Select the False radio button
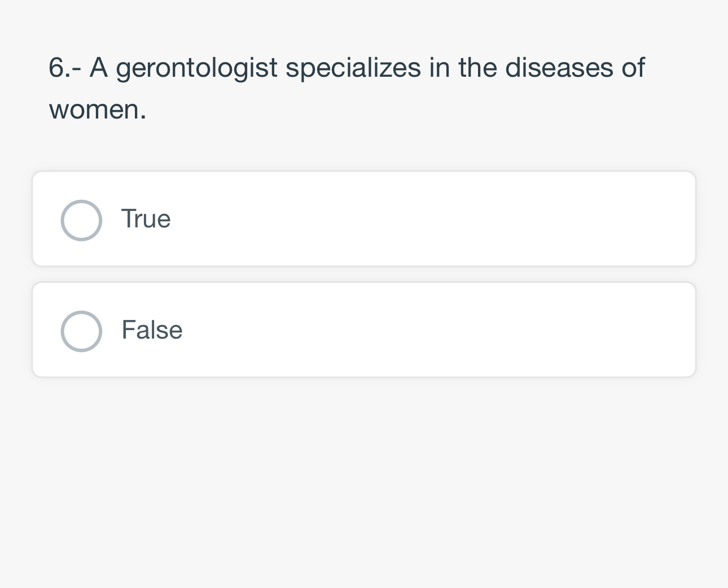The image size is (728, 588). coord(81,331)
